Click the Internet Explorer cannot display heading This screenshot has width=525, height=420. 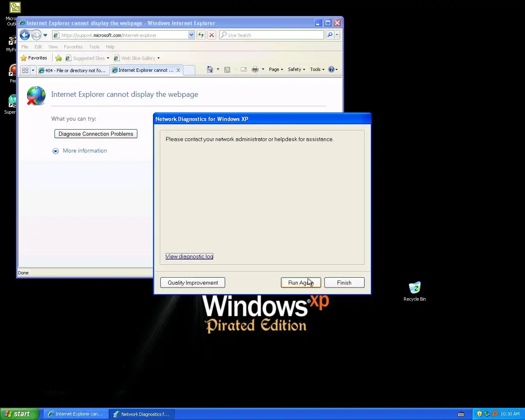(125, 94)
